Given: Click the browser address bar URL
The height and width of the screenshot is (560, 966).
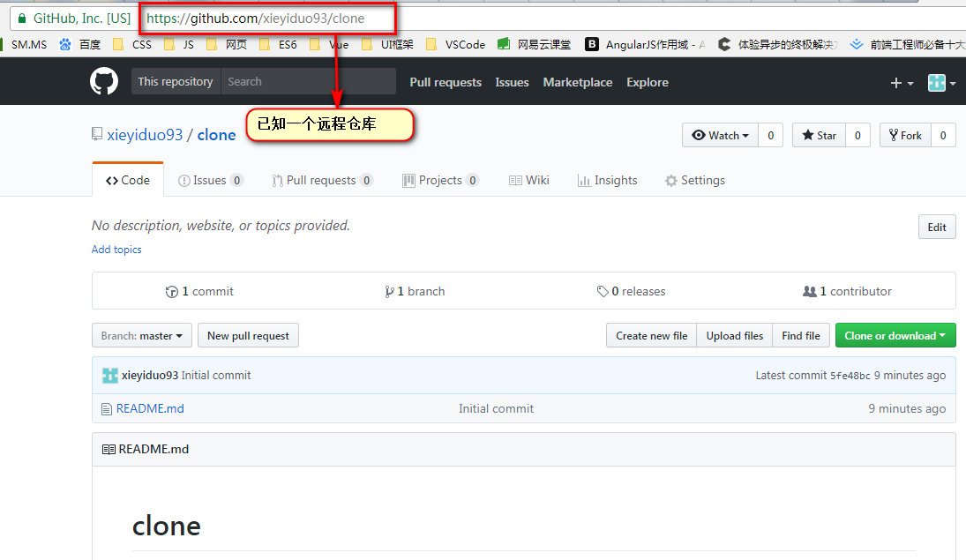Looking at the screenshot, I should pyautogui.click(x=255, y=19).
